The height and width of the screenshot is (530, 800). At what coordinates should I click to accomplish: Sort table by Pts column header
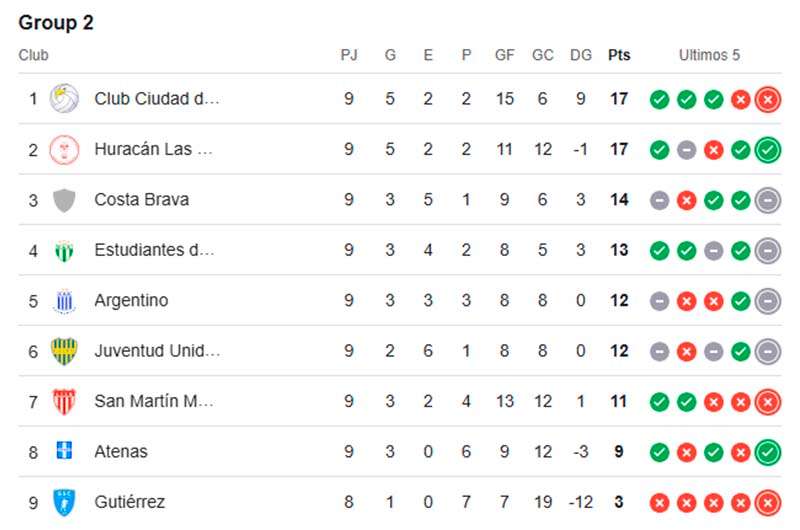619,55
